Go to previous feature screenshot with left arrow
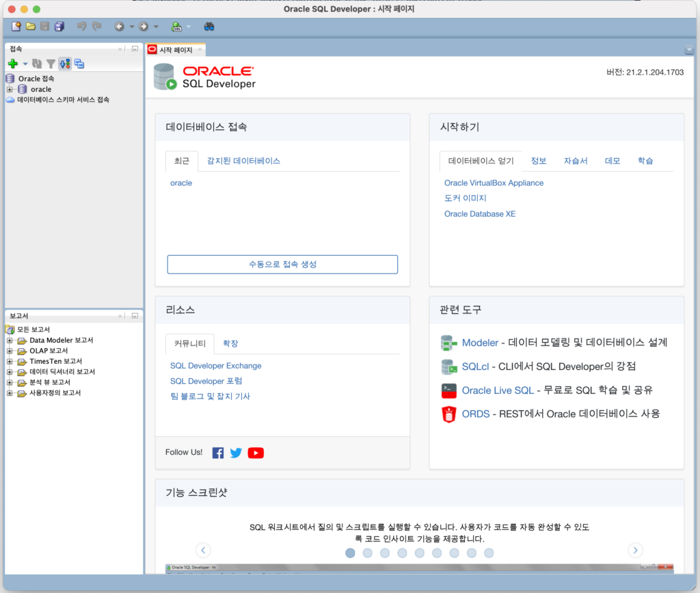 pyautogui.click(x=203, y=550)
